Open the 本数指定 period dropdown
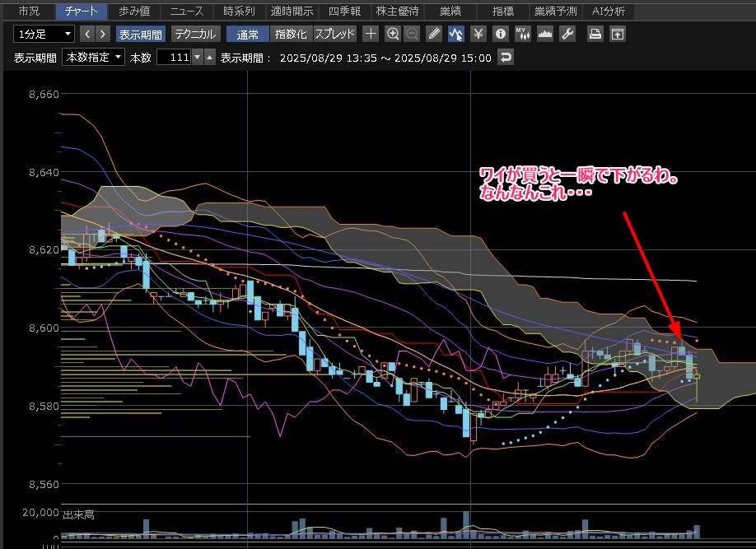 [x=94, y=58]
